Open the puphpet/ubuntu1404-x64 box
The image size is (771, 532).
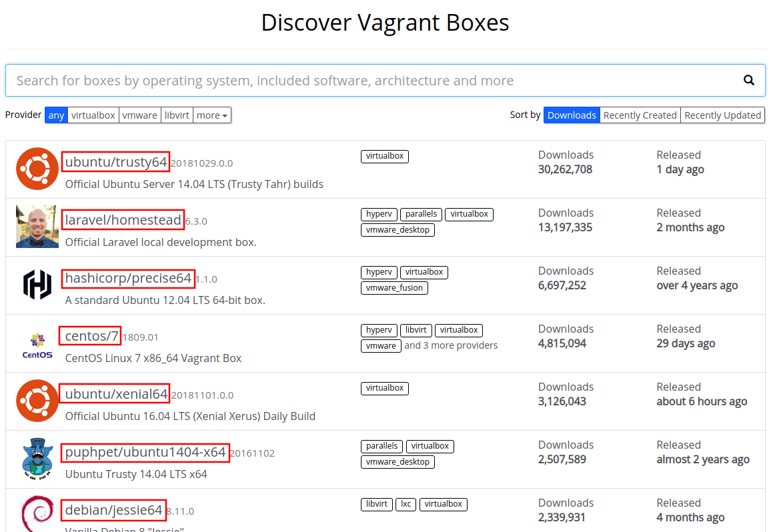pos(145,453)
